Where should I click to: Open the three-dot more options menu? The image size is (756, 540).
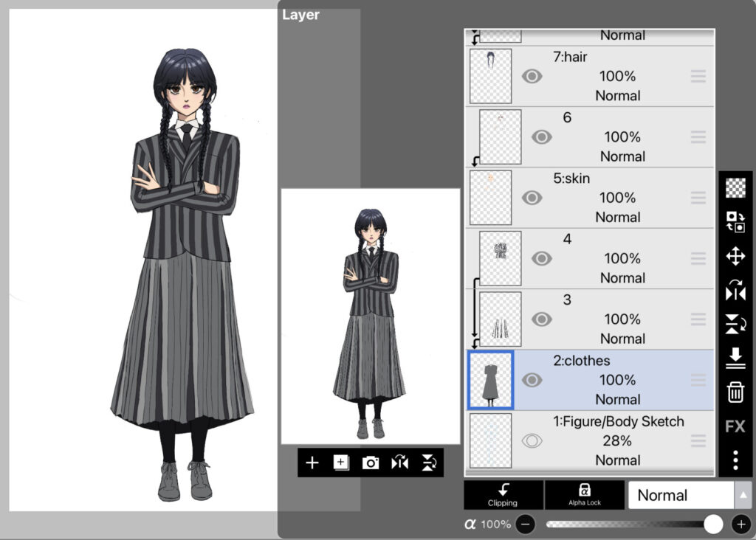coord(735,460)
